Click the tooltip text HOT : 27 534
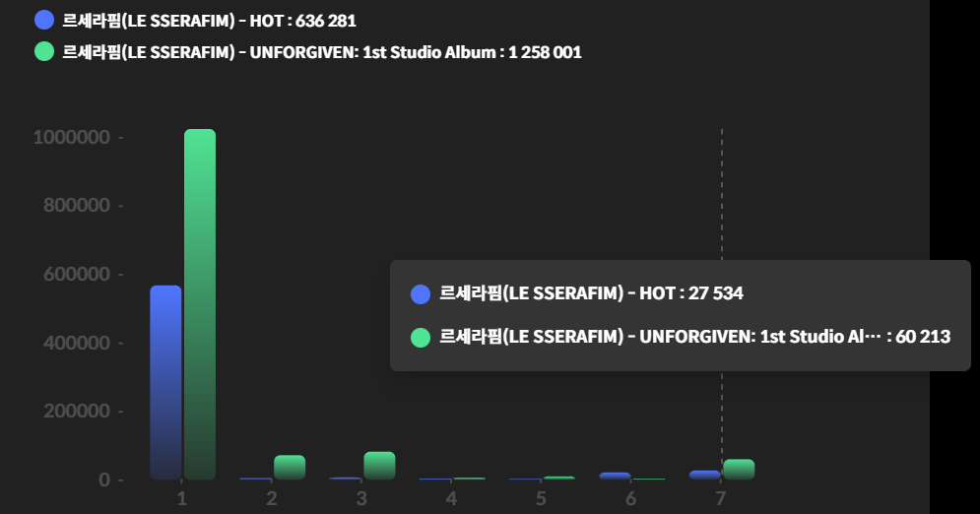Screen dimensions: 980x514 690,292
